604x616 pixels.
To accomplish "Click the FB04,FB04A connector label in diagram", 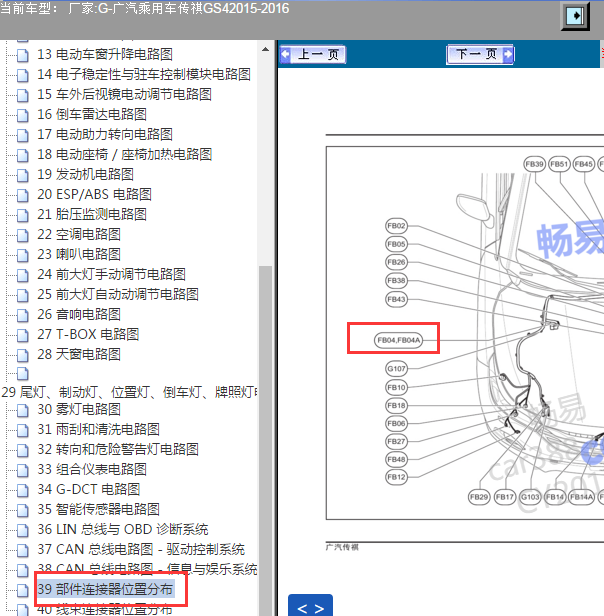I will point(398,340).
